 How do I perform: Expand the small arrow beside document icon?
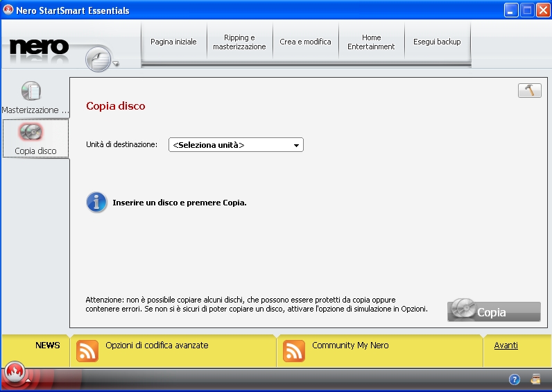click(x=116, y=64)
